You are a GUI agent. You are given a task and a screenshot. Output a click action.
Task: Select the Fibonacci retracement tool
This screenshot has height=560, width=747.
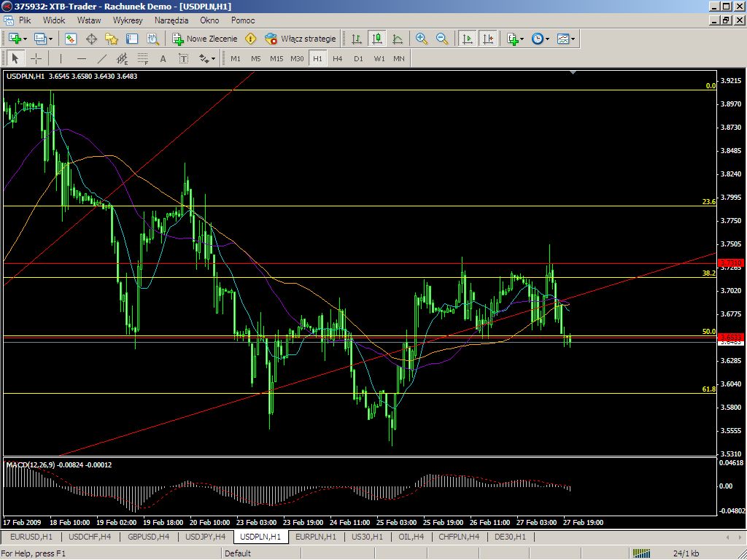pos(142,58)
